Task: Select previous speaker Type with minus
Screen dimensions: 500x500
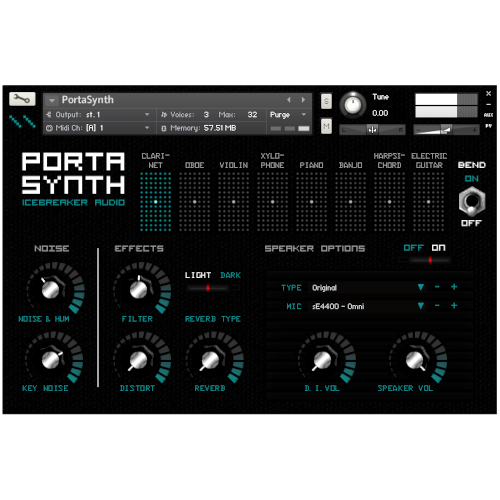Action: pyautogui.click(x=437, y=287)
